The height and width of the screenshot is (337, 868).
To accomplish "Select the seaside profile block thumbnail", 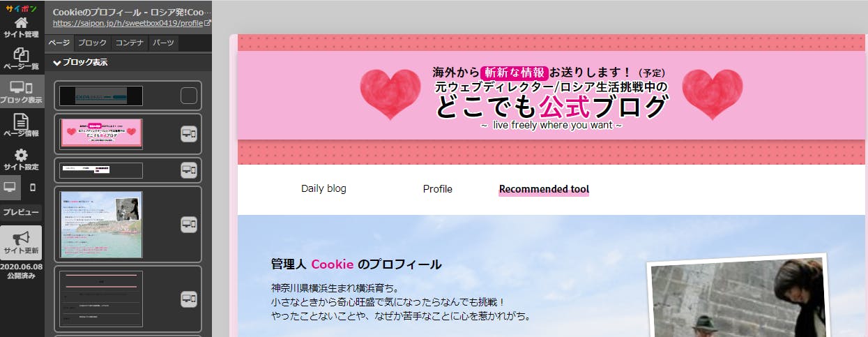I will tap(101, 224).
